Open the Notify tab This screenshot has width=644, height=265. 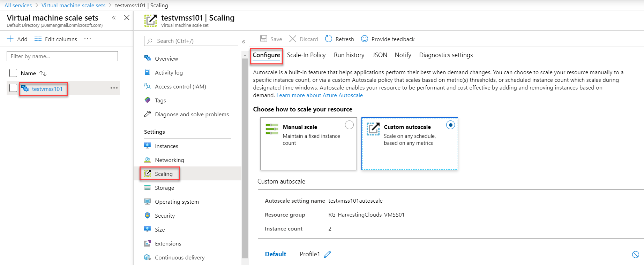click(403, 55)
